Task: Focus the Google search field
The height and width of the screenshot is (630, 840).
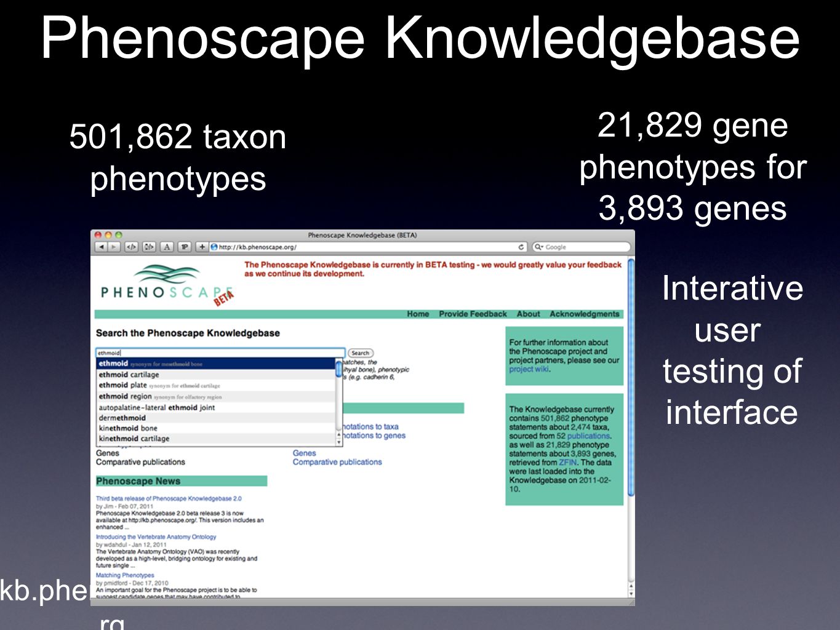Action: 582,247
